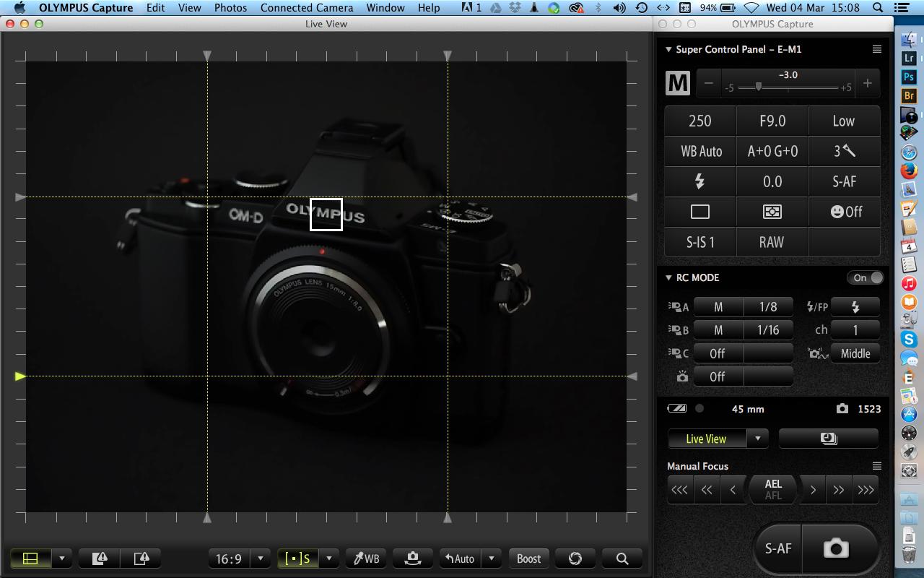Toggle the highlight warning button
This screenshot has height=578, width=924.
click(x=99, y=558)
